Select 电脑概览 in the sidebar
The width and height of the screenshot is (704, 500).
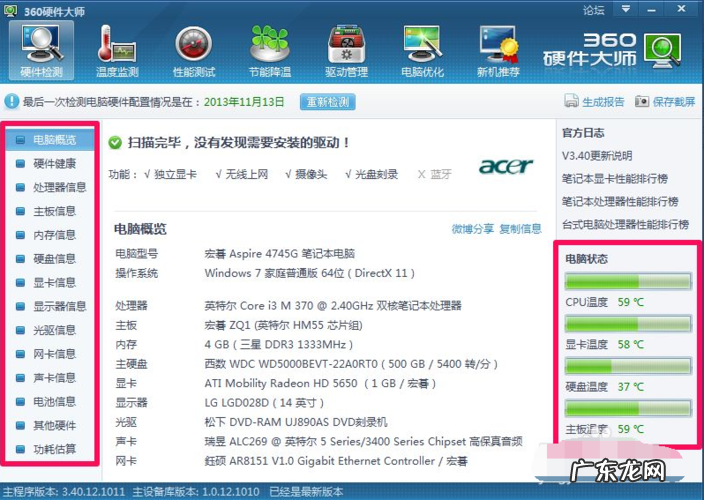50,140
